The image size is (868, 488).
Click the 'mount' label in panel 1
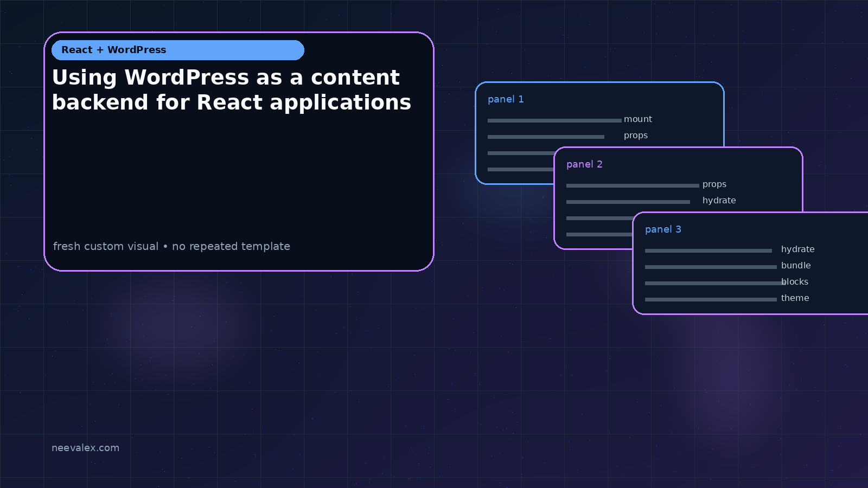(x=638, y=119)
